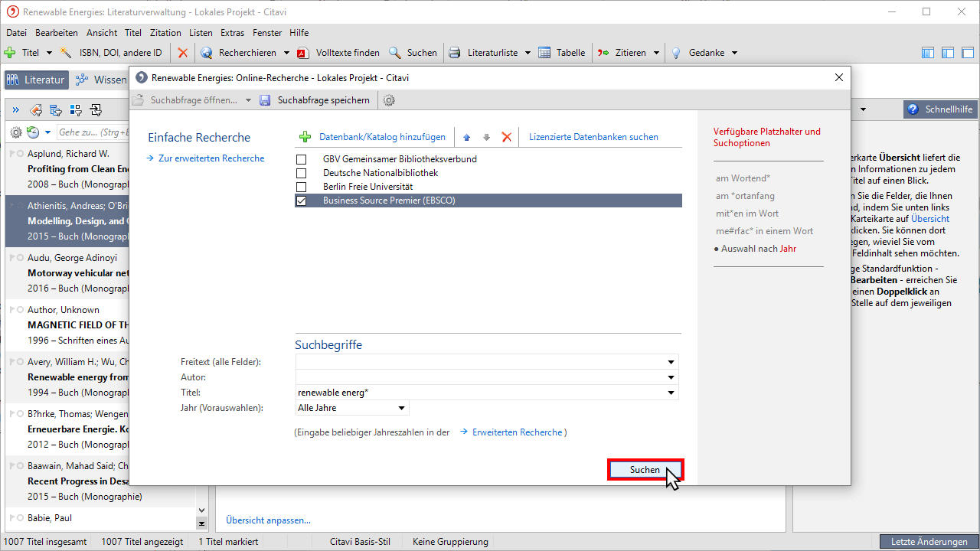Click Keine Gruppierung in status bar
This screenshot has height=551, width=980.
[450, 542]
